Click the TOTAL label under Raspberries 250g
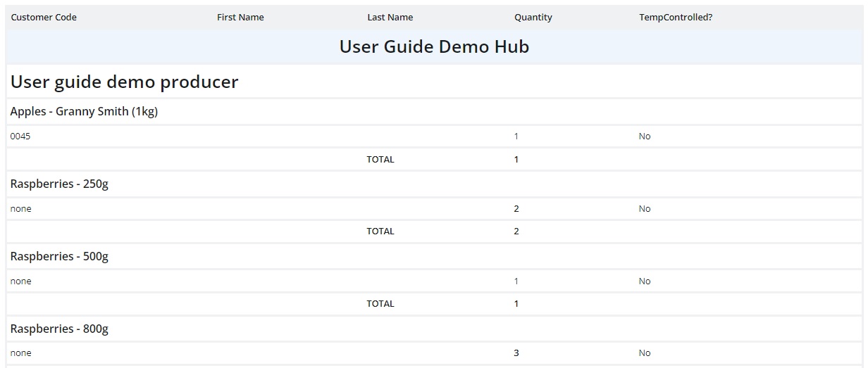This screenshot has width=868, height=368. [380, 231]
